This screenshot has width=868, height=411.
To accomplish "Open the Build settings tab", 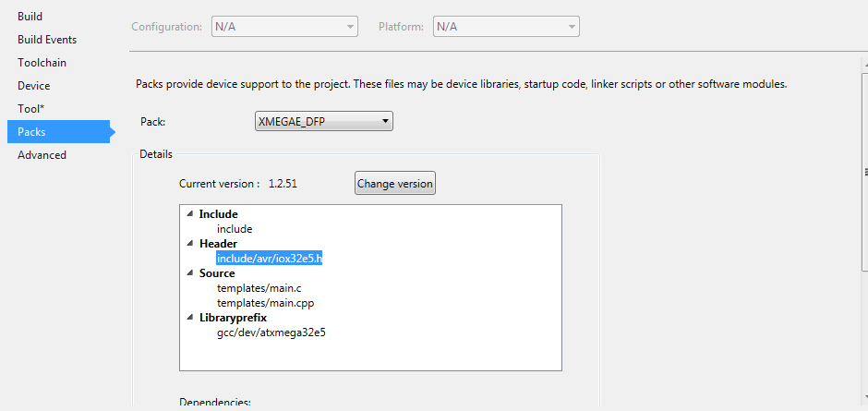I will tap(30, 17).
